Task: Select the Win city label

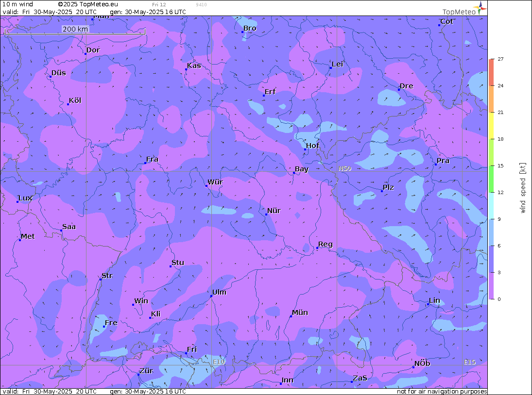Action: [141, 301]
